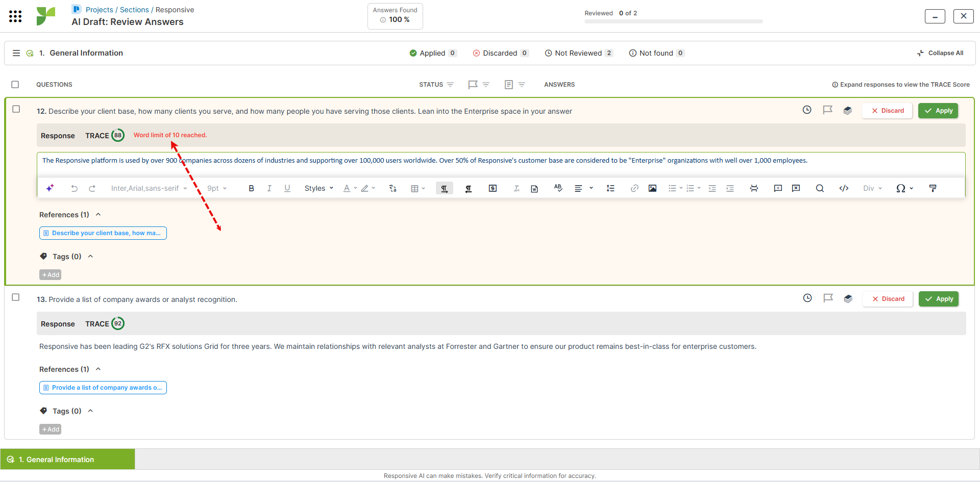This screenshot has height=482, width=980.
Task: Check the box for question 13
Action: pyautogui.click(x=16, y=297)
